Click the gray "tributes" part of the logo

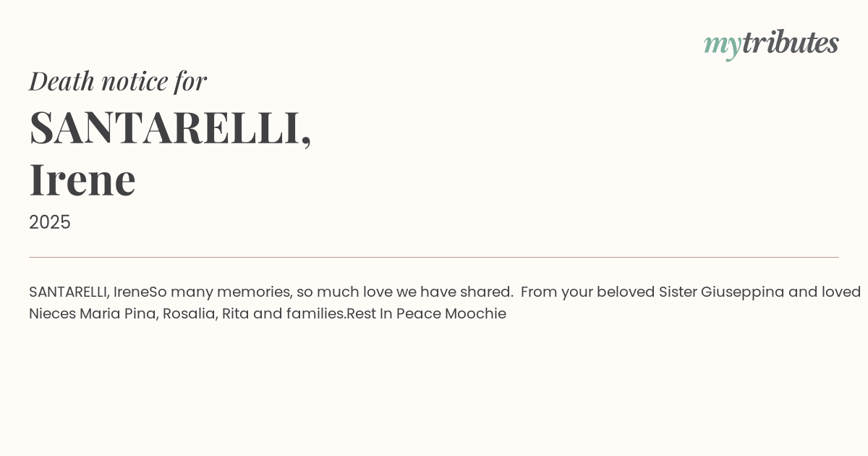(x=790, y=43)
